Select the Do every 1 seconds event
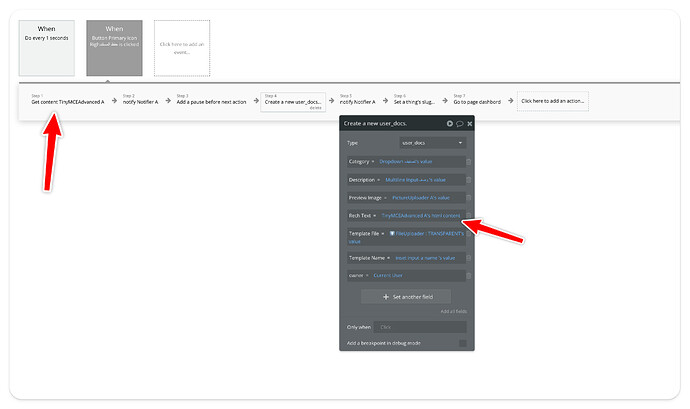690x409 pixels. (47, 48)
